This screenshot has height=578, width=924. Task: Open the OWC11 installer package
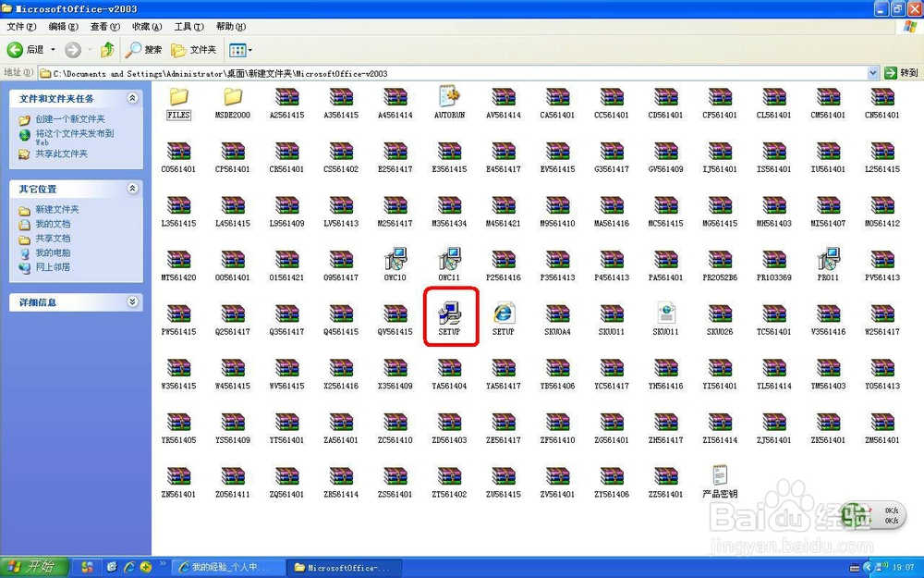450,260
